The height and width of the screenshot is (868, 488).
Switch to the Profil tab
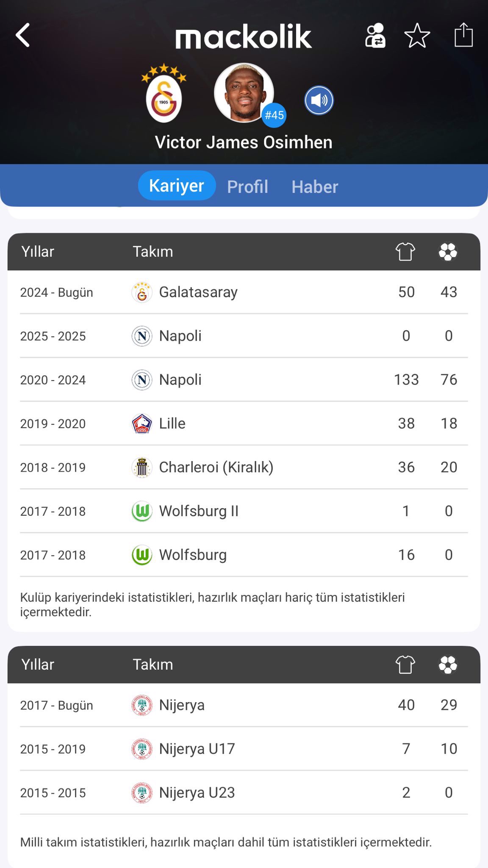(x=247, y=186)
